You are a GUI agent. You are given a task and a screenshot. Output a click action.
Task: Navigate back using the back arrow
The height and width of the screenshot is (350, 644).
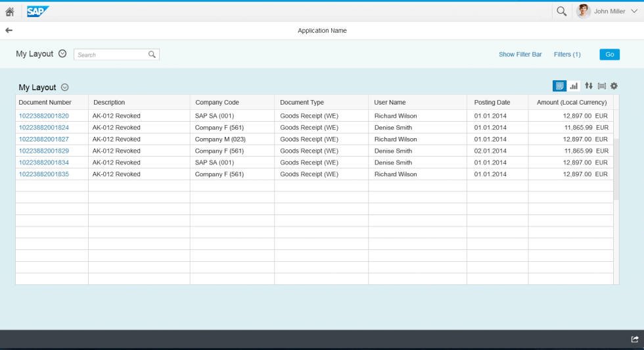(9, 30)
